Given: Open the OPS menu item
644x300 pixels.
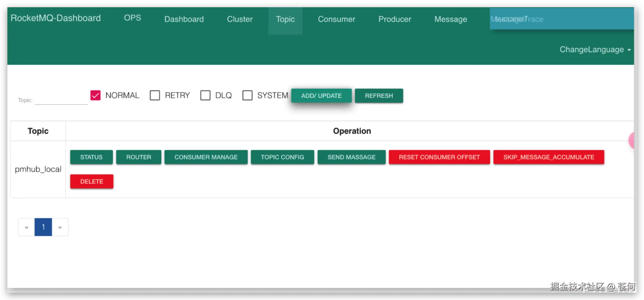Looking at the screenshot, I should click(133, 18).
